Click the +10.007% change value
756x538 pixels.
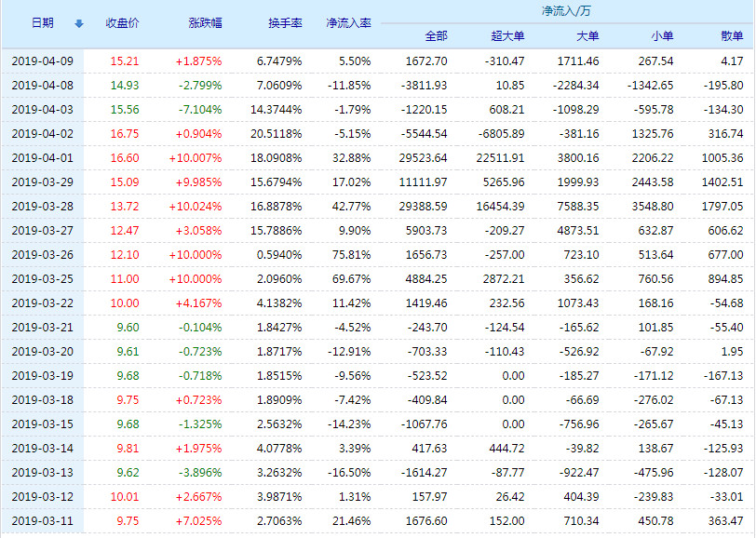click(198, 157)
